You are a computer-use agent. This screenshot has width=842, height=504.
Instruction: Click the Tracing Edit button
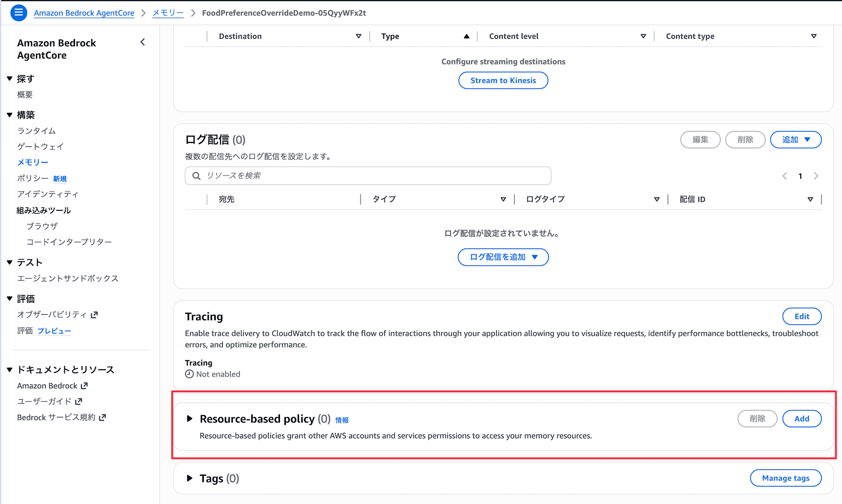pos(802,316)
